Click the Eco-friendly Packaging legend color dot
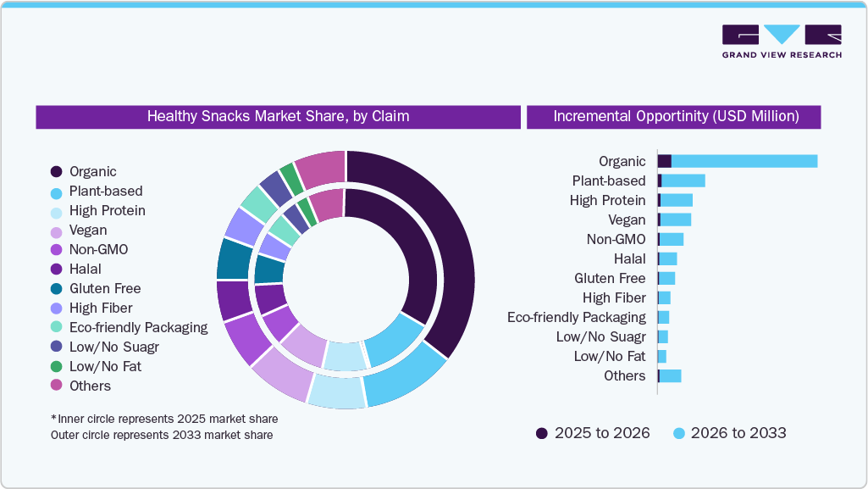 coord(57,327)
